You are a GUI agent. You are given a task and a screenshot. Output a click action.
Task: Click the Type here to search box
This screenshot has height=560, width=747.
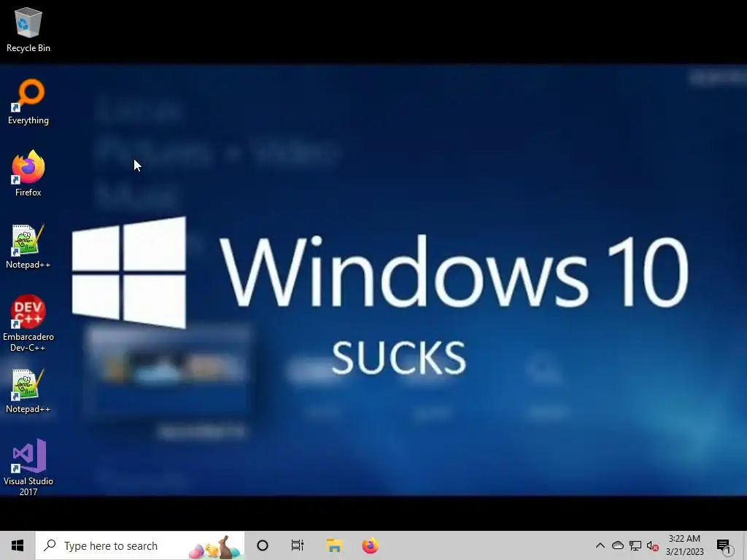pos(140,545)
